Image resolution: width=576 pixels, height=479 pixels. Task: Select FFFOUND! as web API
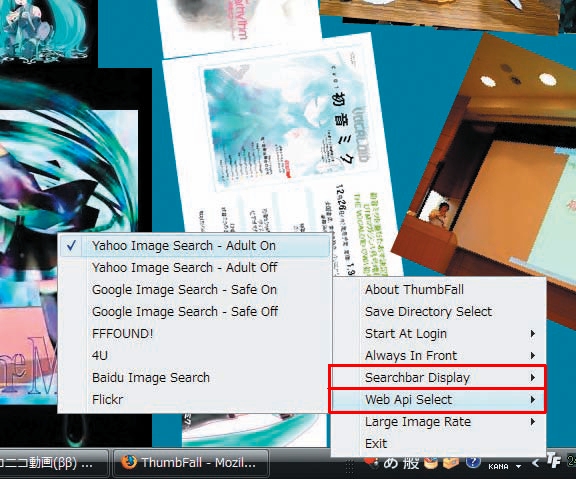(195, 334)
